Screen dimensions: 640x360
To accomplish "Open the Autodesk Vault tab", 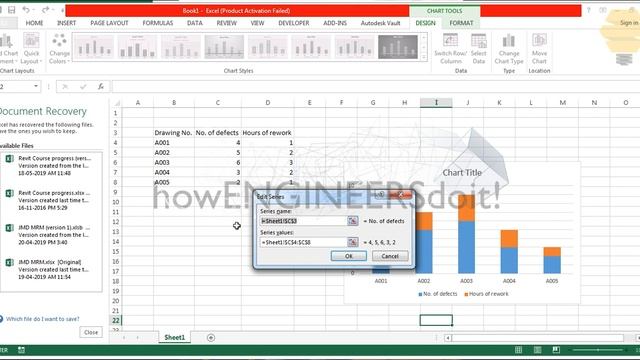I will pyautogui.click(x=380, y=23).
